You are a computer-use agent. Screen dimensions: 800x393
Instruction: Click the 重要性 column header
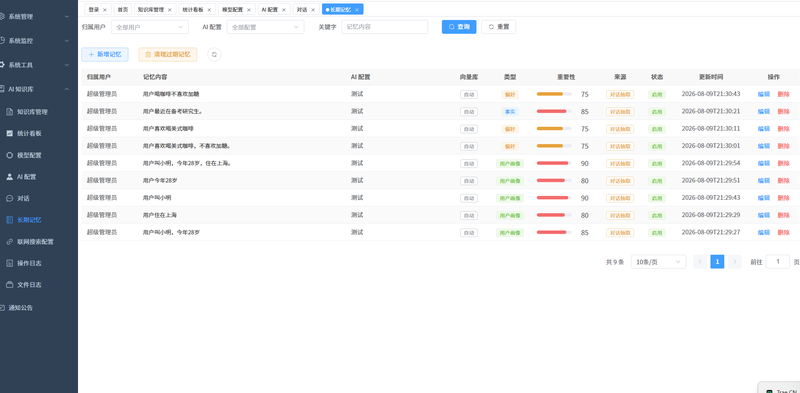tap(566, 77)
